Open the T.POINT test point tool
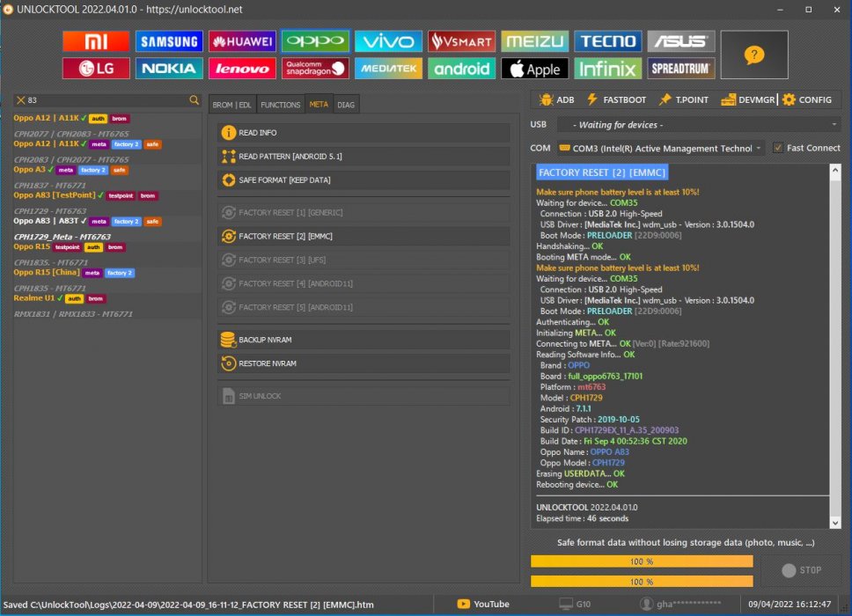852x616 pixels. (x=684, y=100)
